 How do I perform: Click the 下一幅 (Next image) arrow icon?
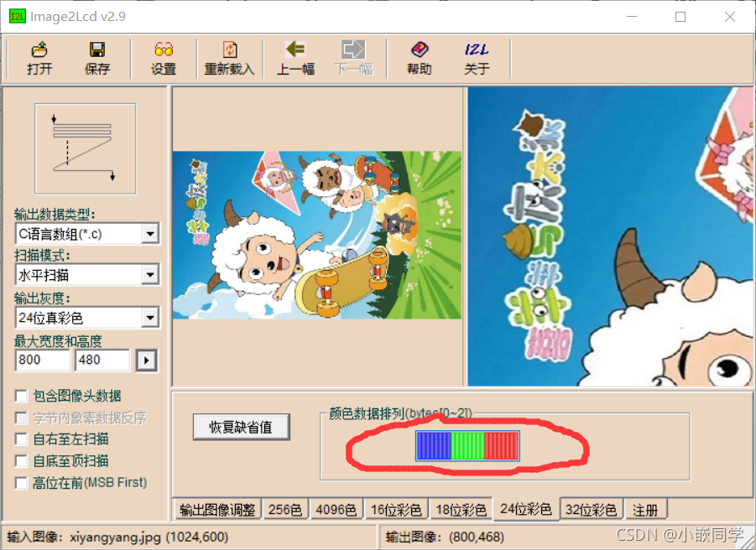353,49
